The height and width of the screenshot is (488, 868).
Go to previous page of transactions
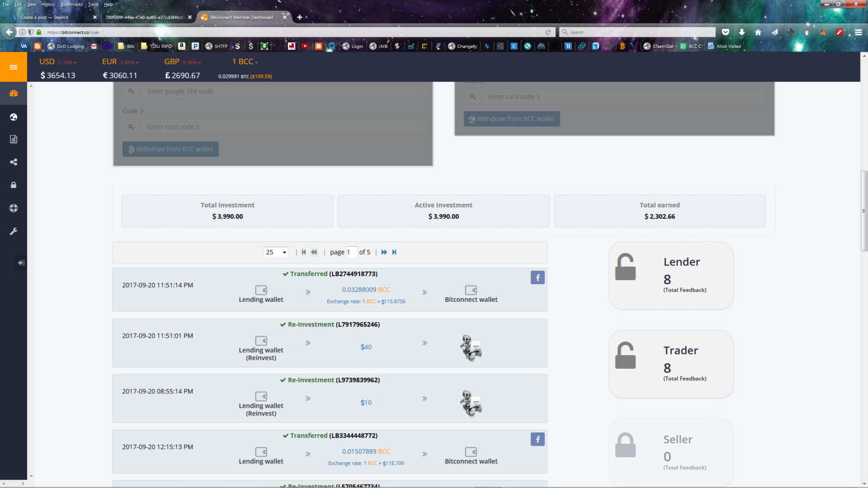pyautogui.click(x=314, y=252)
